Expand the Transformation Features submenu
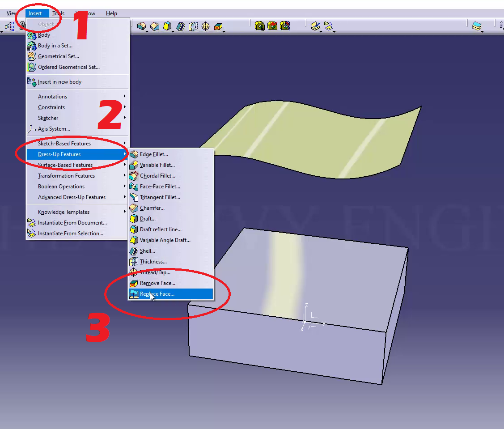Image resolution: width=504 pixels, height=429 pixels. click(66, 176)
